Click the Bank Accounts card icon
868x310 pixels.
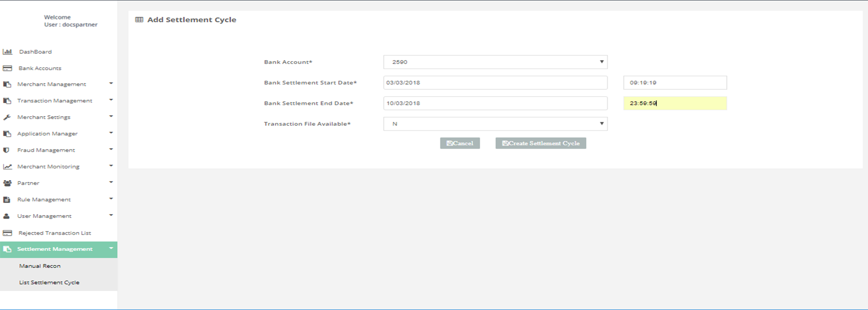click(7, 68)
